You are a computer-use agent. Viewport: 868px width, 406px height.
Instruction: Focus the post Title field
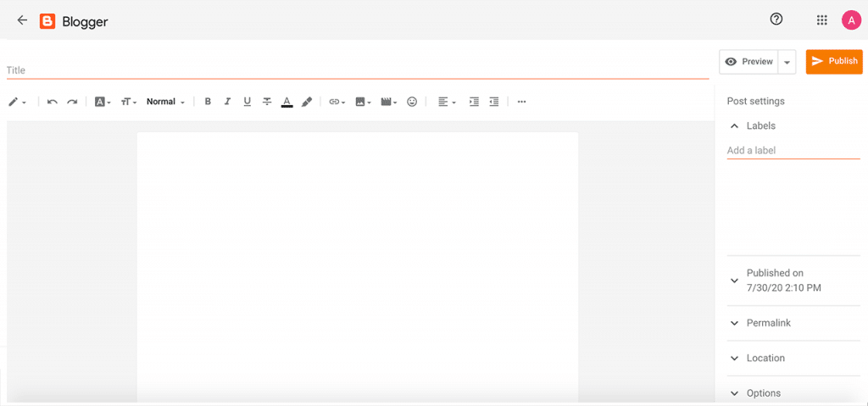tap(358, 70)
